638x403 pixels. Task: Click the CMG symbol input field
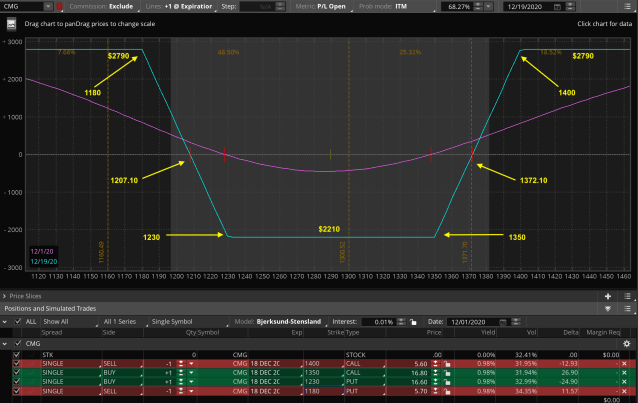pyautogui.click(x=25, y=6)
